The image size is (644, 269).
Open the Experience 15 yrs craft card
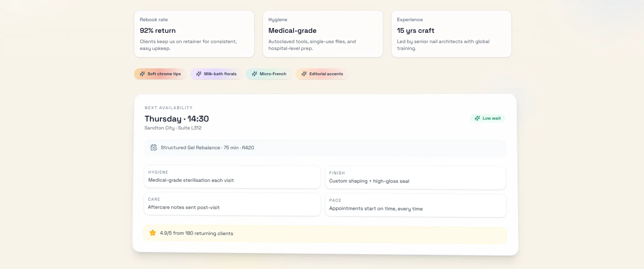451,34
